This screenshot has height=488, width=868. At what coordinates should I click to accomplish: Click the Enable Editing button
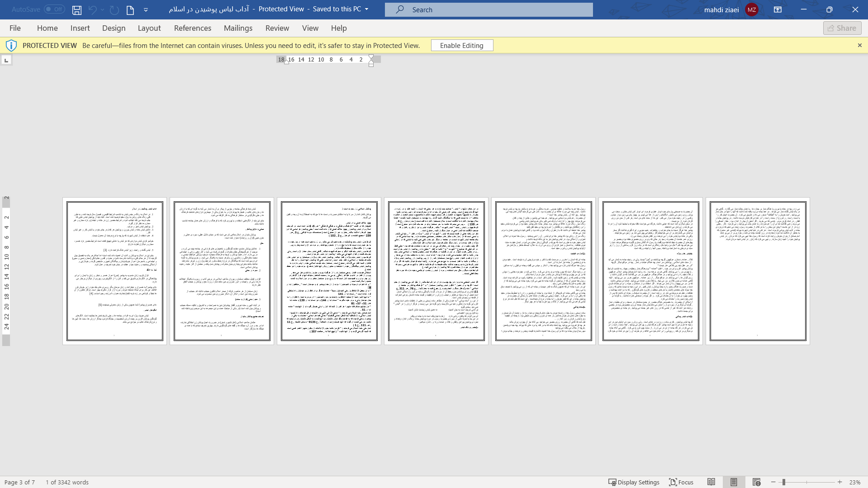coord(462,45)
